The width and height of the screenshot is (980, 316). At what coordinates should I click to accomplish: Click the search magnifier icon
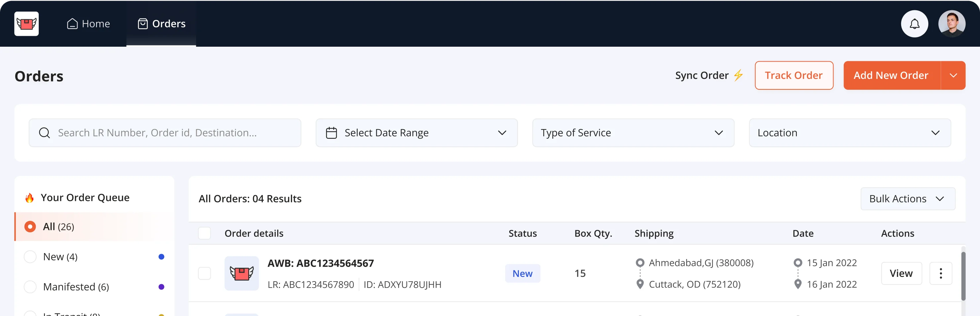44,133
